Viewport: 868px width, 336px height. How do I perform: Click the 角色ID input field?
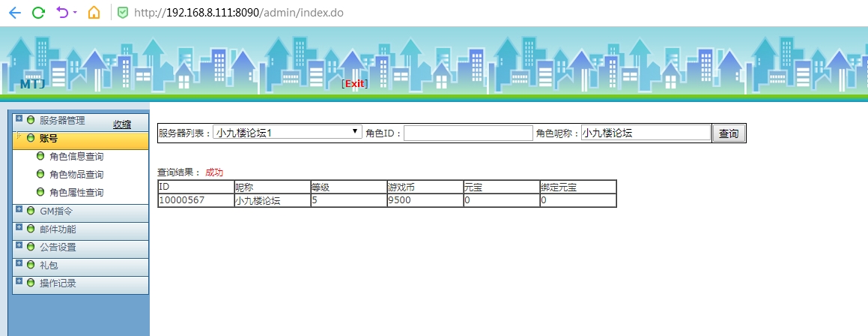468,133
